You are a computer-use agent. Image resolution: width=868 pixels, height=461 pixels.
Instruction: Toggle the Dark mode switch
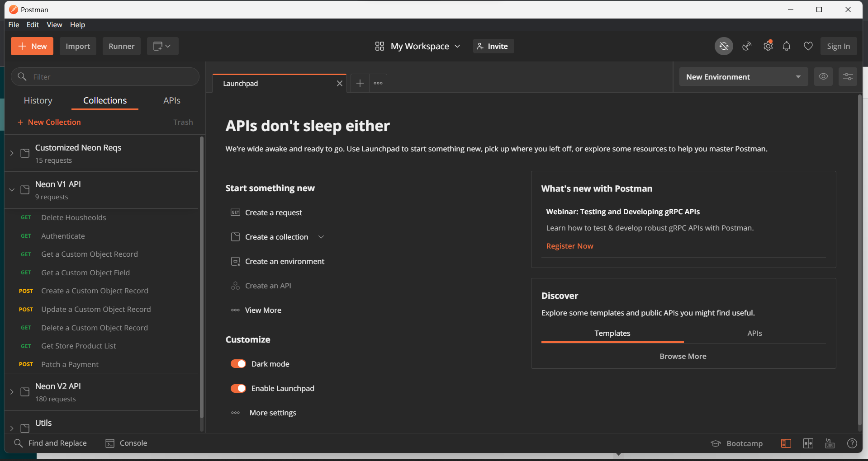click(238, 364)
